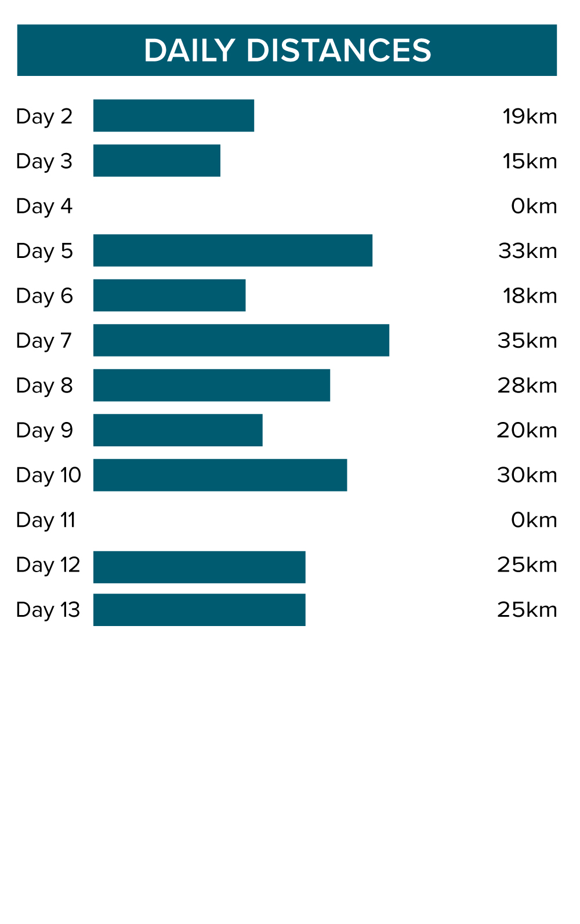Click the Day 10 distance bar
The width and height of the screenshot is (580, 924).
point(220,475)
